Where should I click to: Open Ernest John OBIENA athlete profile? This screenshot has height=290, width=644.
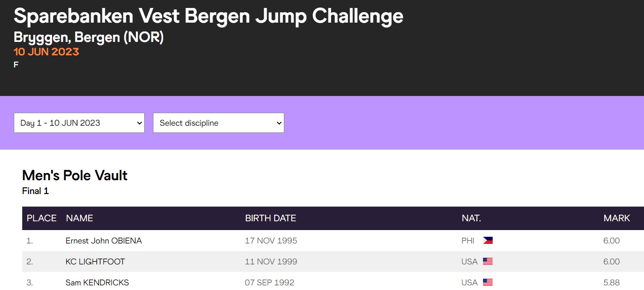point(104,241)
